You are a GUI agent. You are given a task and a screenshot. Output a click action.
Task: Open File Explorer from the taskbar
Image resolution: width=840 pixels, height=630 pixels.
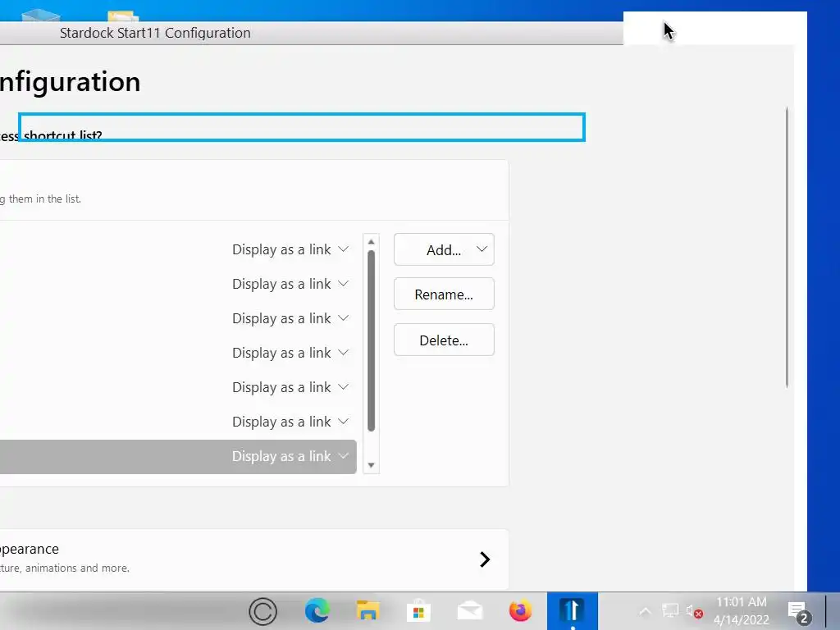(367, 610)
